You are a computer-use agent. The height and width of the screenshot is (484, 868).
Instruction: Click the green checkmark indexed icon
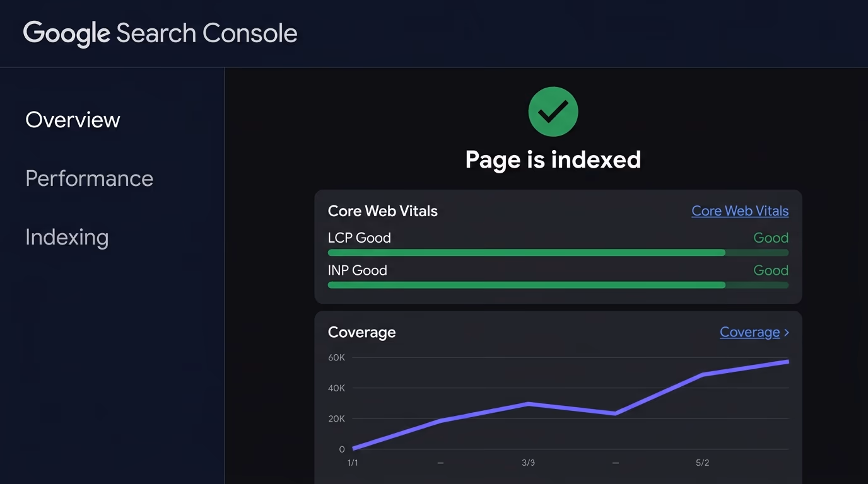553,112
